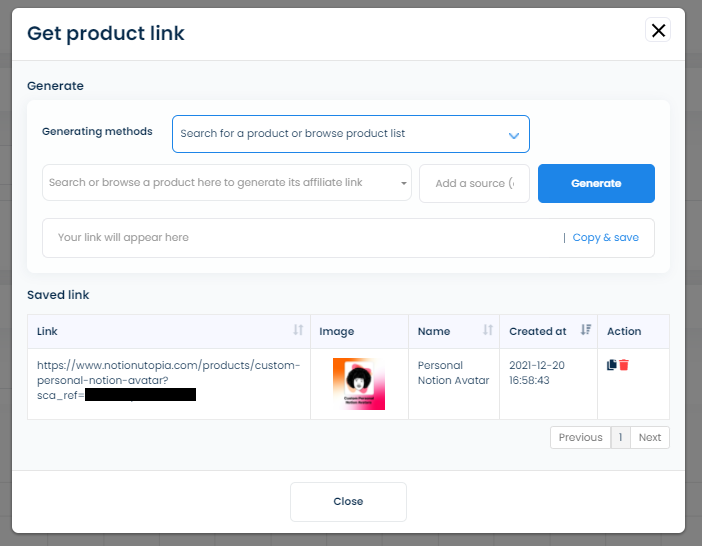This screenshot has height=546, width=702.
Task: Go to the Next page
Action: point(650,437)
